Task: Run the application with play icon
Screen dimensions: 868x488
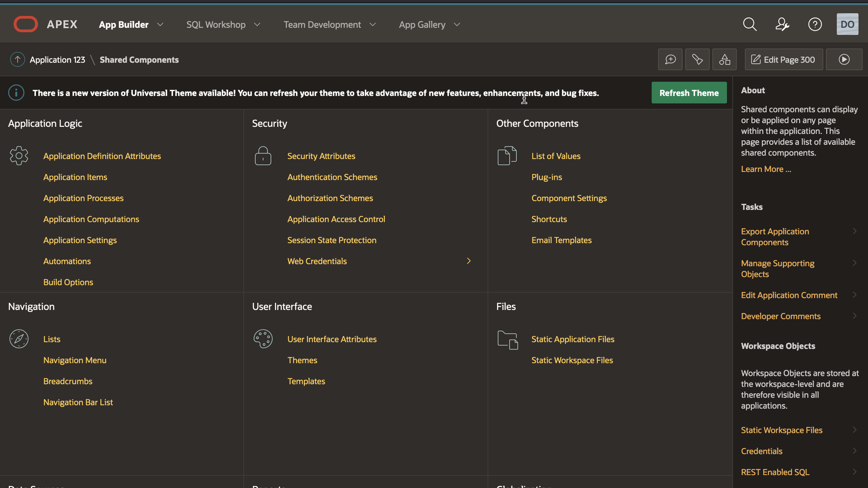Action: click(x=844, y=60)
